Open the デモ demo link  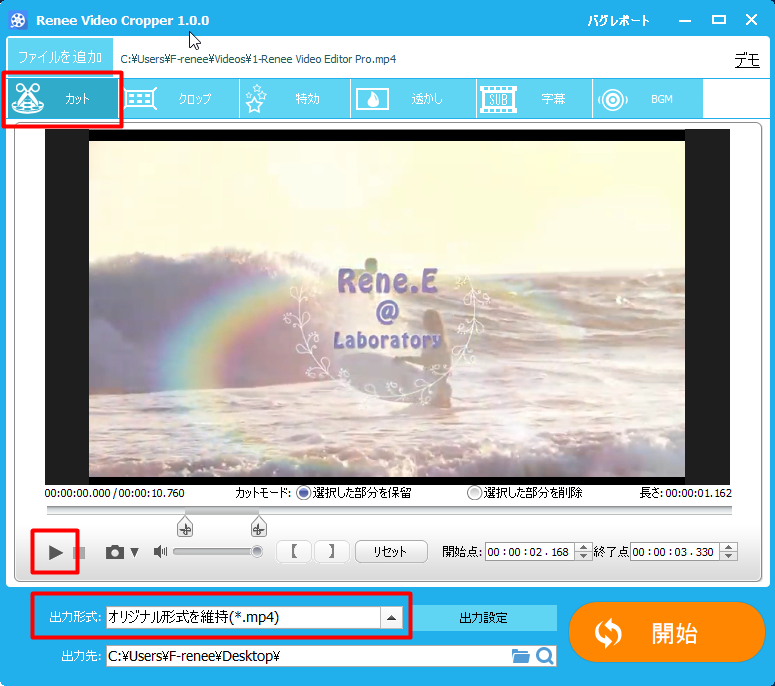click(x=747, y=60)
